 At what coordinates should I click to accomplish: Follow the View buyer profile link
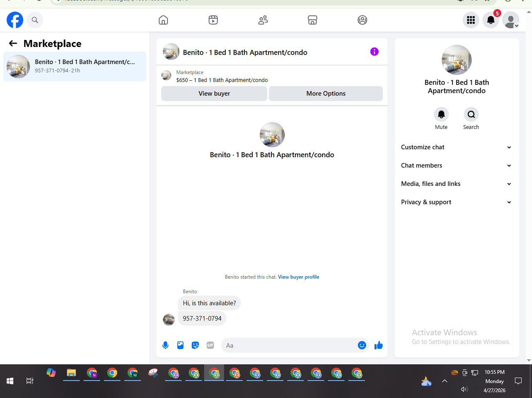click(298, 277)
